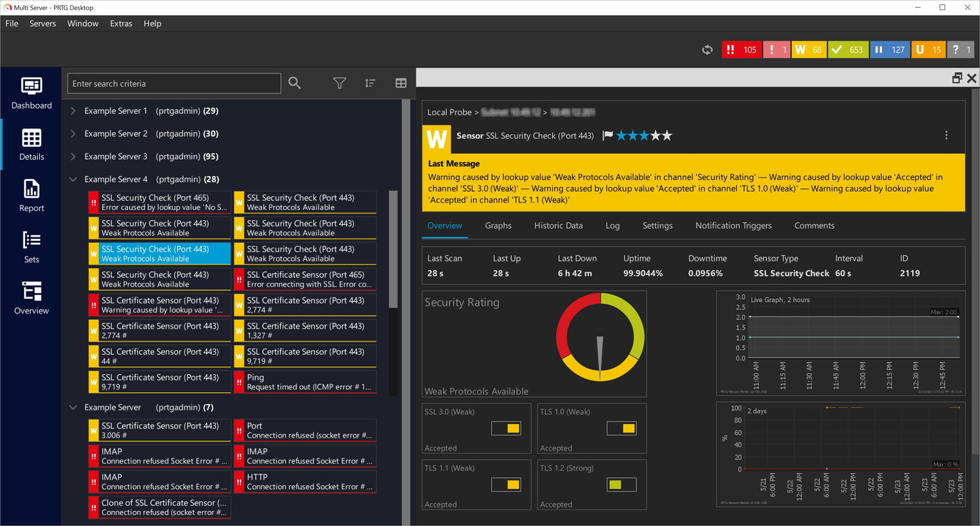Switch to the Dashboard sidebar view

(x=31, y=93)
